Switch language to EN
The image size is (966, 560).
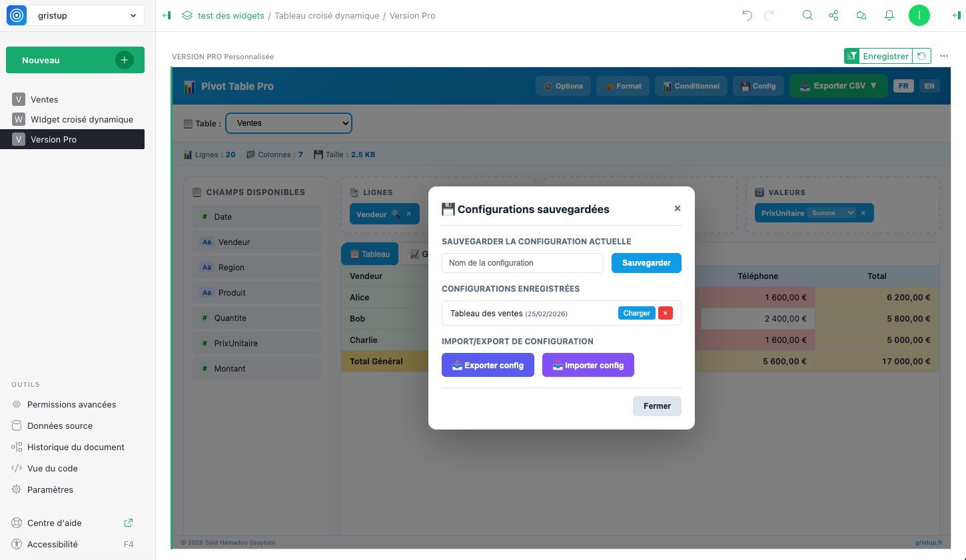pos(929,86)
